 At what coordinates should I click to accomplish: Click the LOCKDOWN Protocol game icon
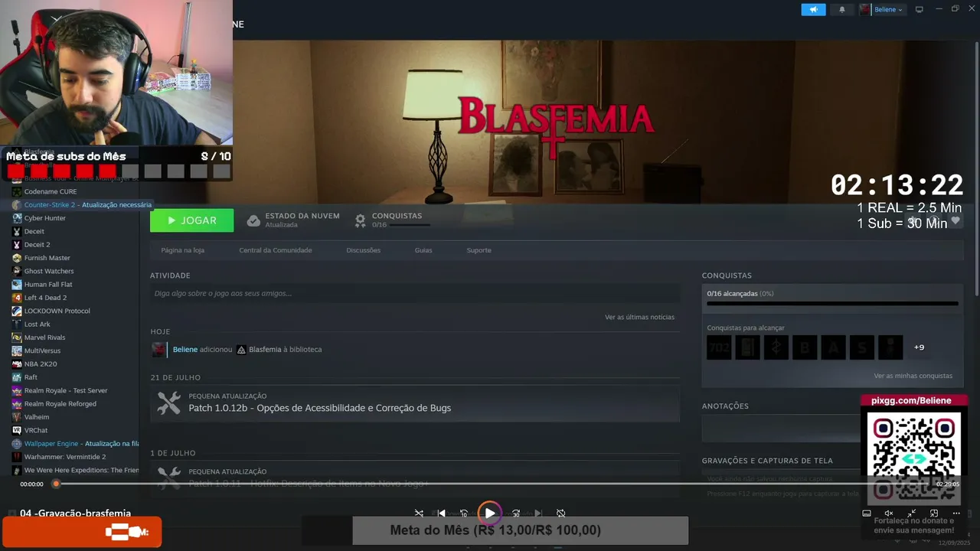coord(17,311)
